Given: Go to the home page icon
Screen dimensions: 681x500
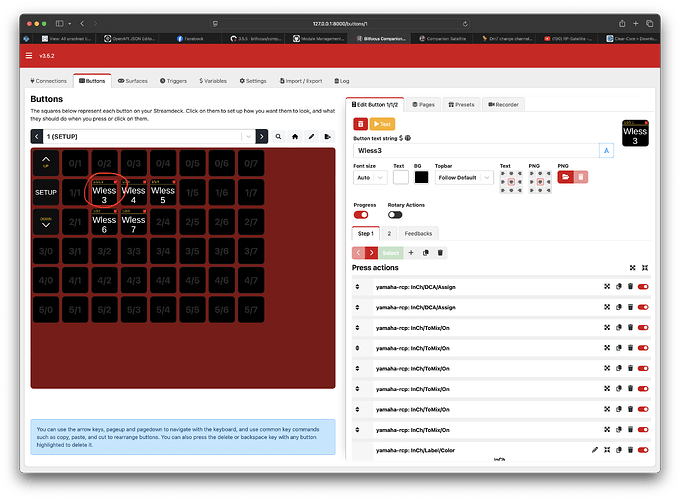Looking at the screenshot, I should [295, 136].
